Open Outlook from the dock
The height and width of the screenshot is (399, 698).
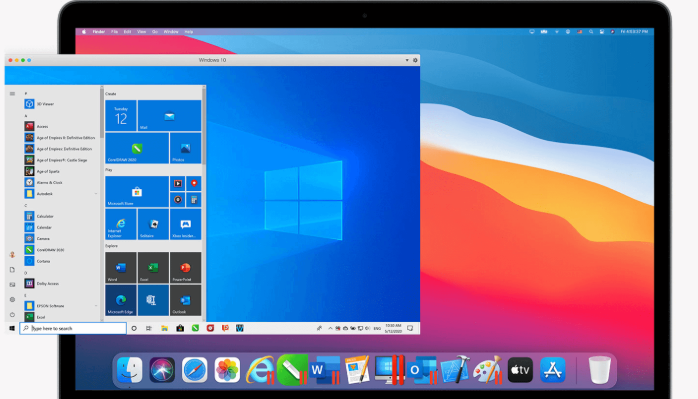pos(422,370)
